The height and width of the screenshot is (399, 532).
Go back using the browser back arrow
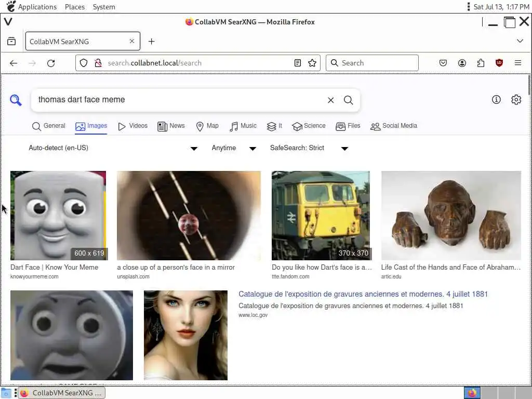click(x=14, y=63)
